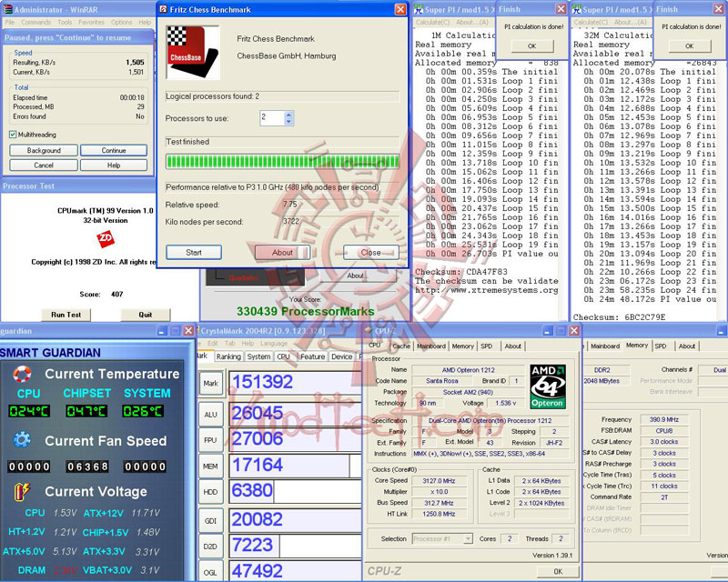
Task: Click the FPU benchmark button in CrystalMark
Action: pos(210,440)
